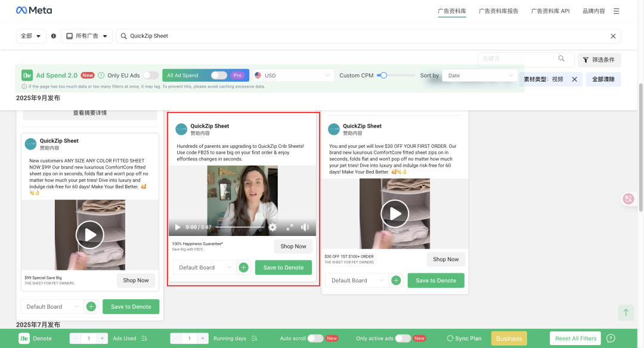Click Save to Denote on right ad
Viewport: 644px width, 348px height.
click(x=435, y=281)
